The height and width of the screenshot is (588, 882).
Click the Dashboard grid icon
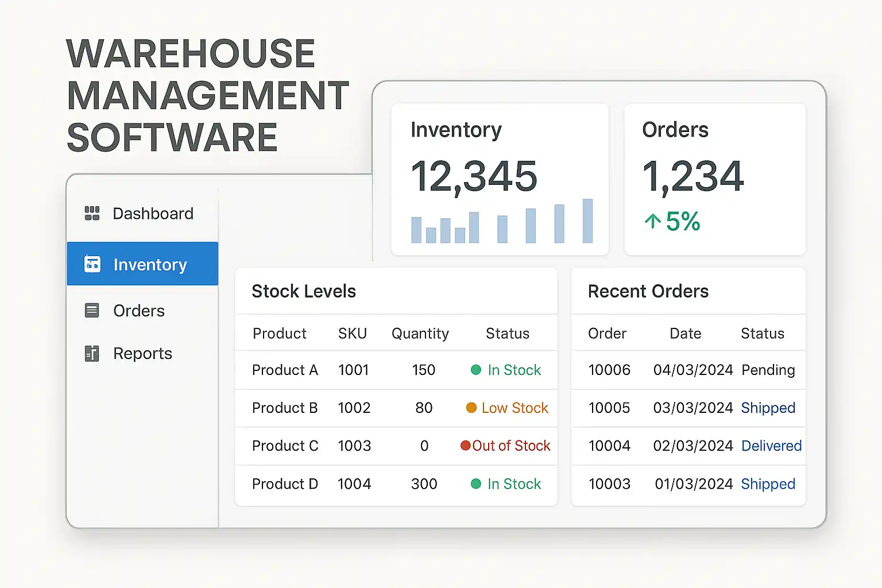(x=92, y=213)
